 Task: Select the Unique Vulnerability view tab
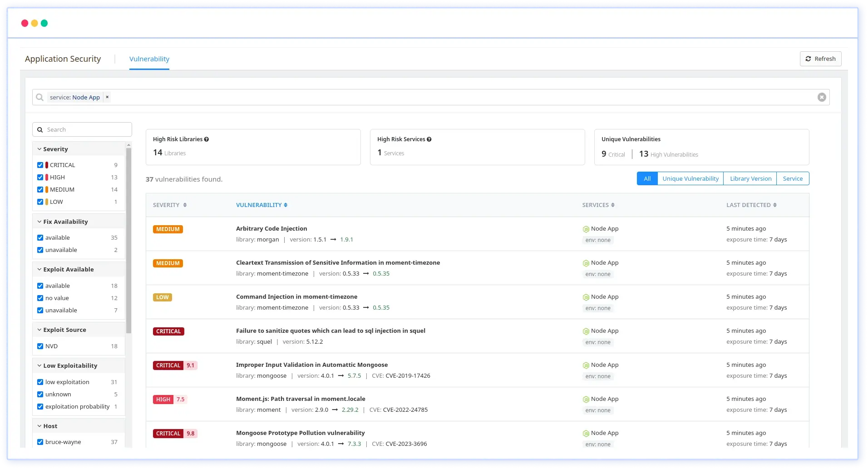(690, 178)
